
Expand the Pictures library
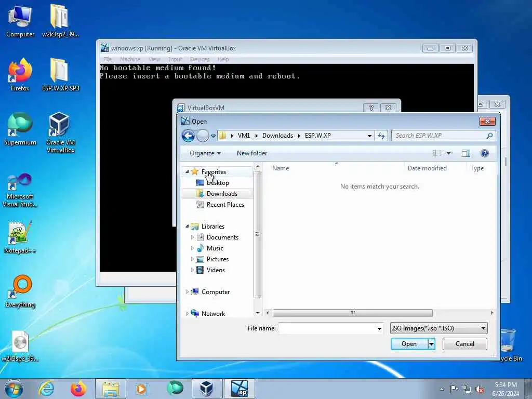click(192, 259)
